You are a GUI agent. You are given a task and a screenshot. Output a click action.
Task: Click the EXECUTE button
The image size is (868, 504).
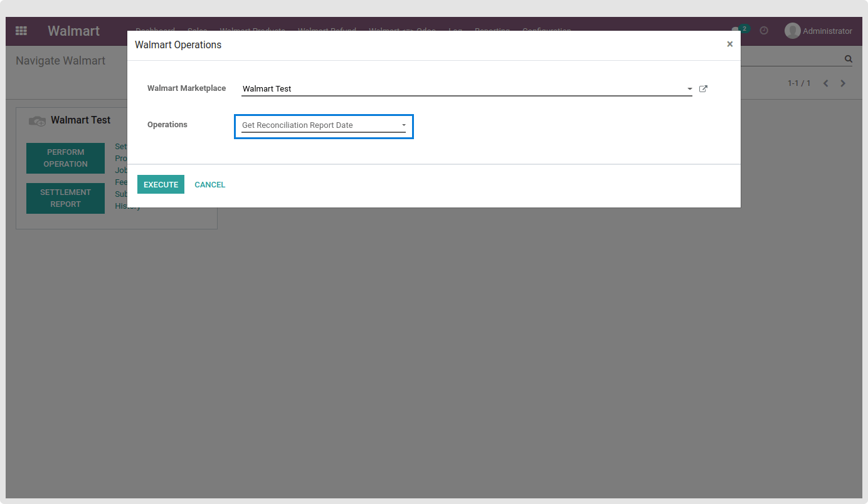[161, 184]
